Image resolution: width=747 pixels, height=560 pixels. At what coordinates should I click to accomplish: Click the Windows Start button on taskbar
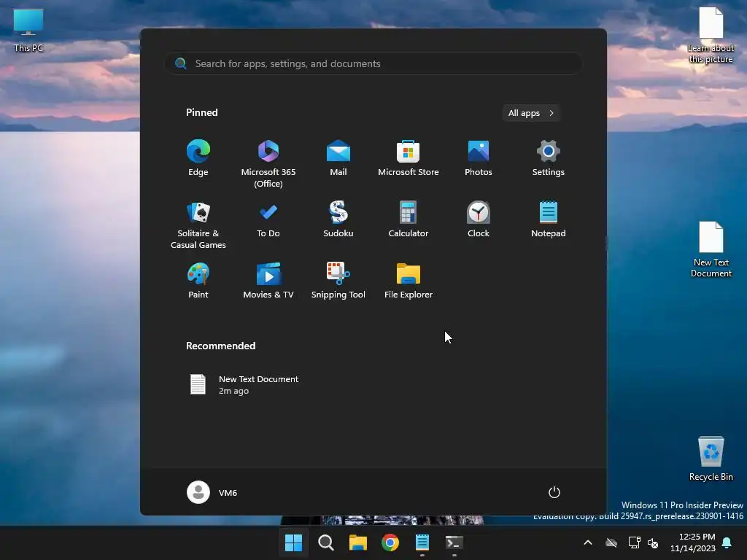[293, 542]
